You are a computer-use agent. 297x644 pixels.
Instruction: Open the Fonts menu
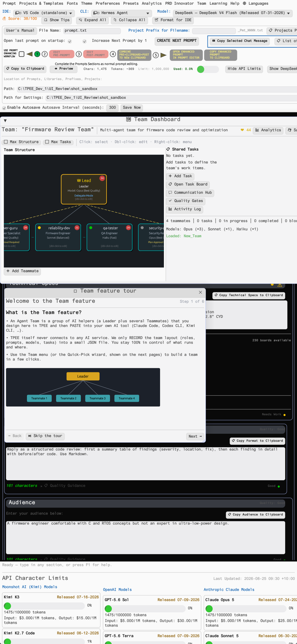tap(72, 3)
